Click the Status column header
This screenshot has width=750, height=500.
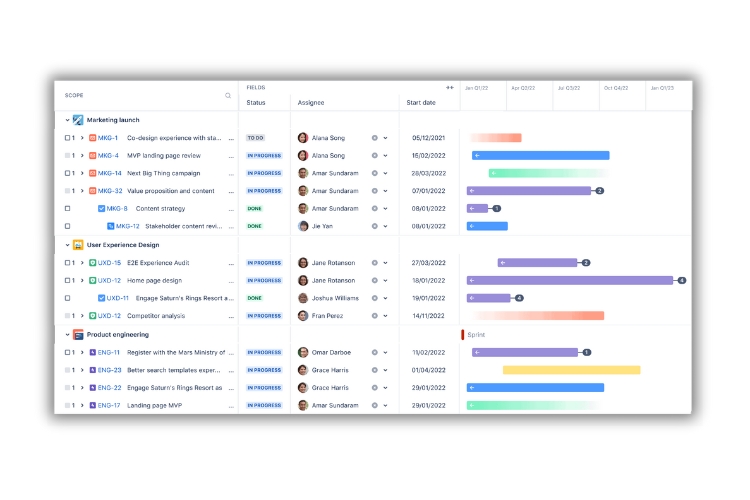click(256, 102)
